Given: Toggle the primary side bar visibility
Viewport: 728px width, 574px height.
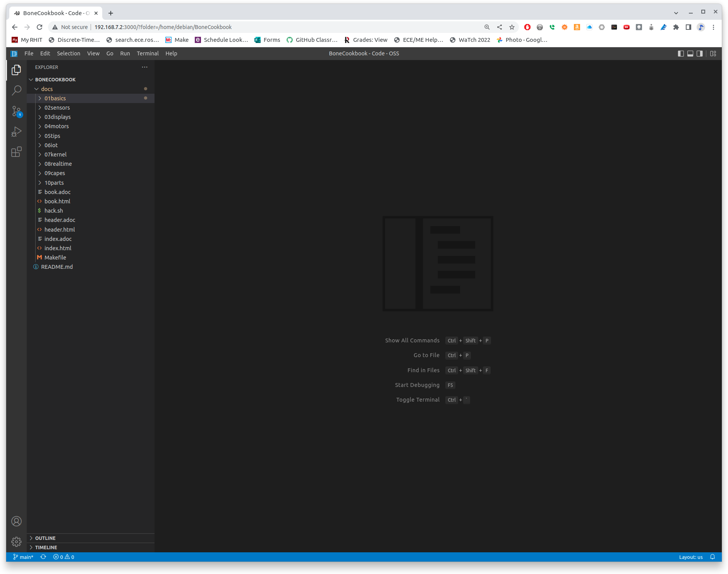Looking at the screenshot, I should coord(681,53).
